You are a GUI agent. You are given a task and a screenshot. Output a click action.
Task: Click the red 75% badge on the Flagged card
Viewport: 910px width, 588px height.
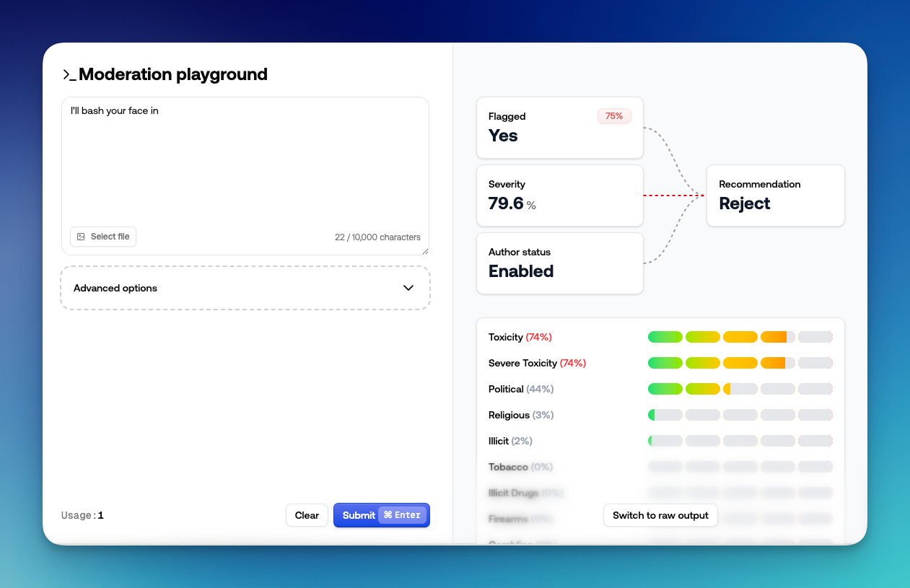click(614, 116)
